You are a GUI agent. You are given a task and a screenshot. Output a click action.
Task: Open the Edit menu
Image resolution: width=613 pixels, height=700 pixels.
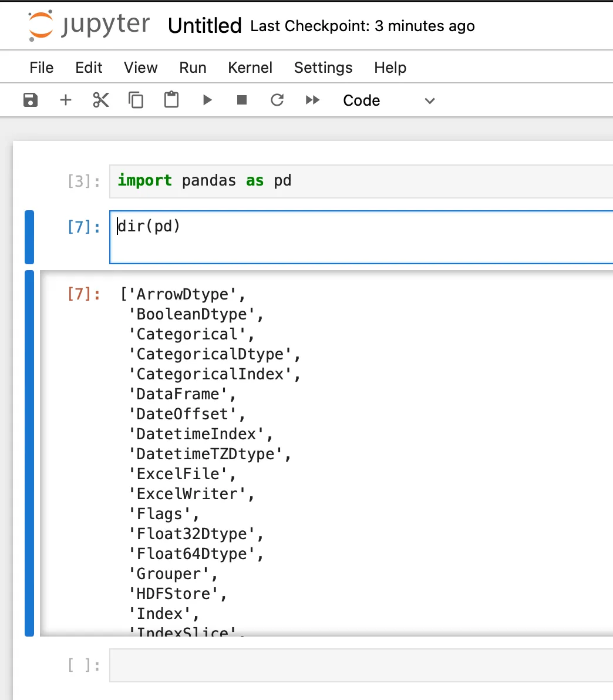pos(89,68)
